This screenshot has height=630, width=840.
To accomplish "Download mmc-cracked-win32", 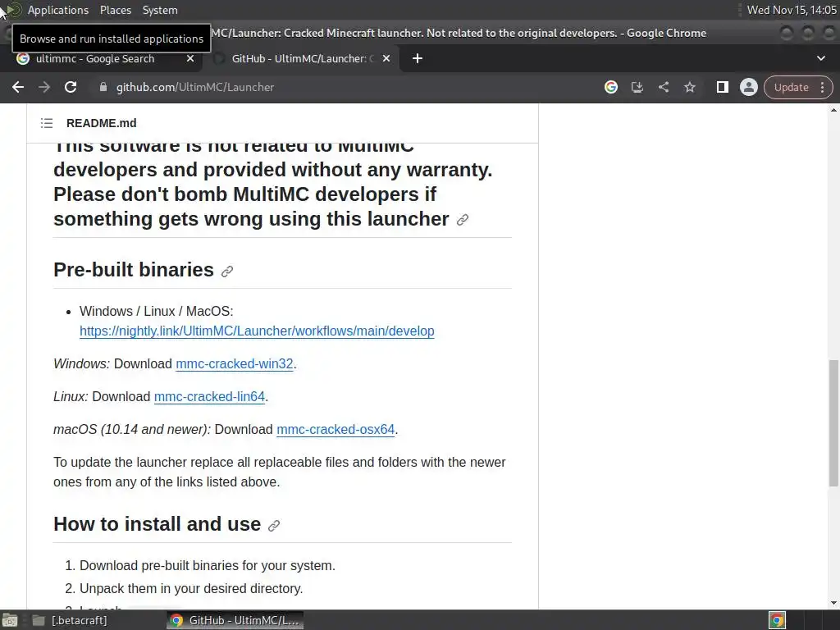I will (x=234, y=363).
